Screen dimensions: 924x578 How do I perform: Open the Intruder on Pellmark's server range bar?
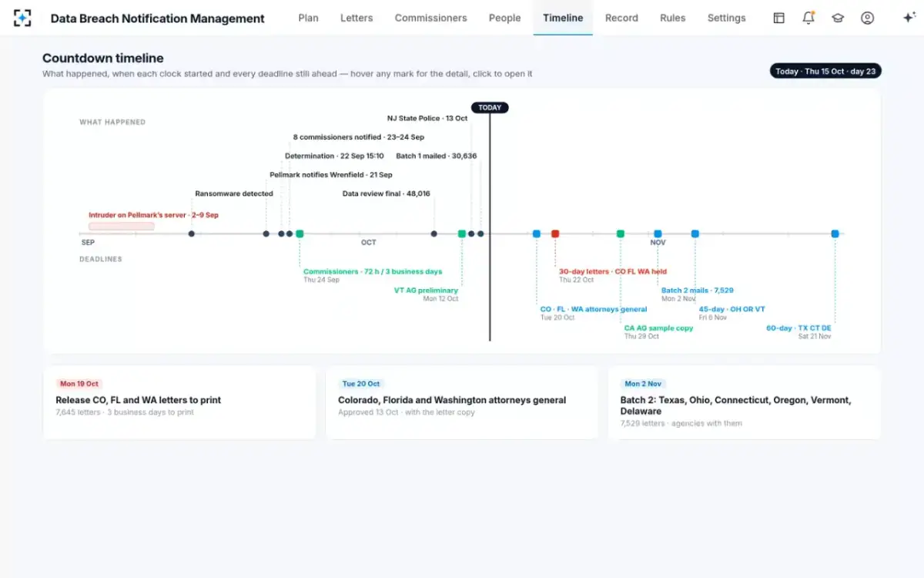pyautogui.click(x=122, y=226)
